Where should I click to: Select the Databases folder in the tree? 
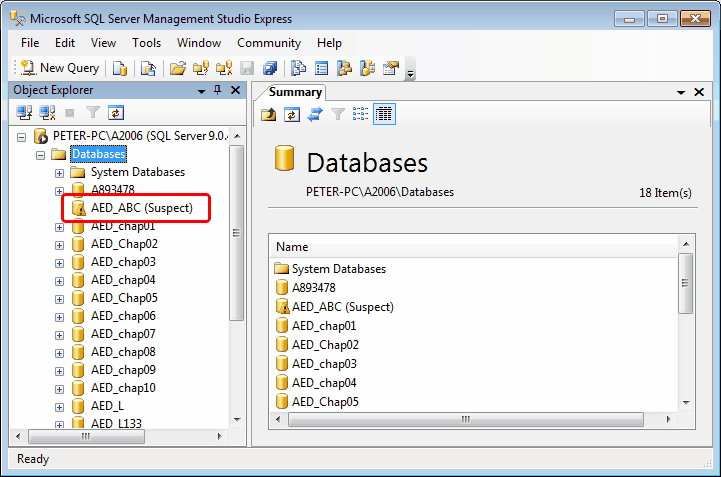[x=98, y=154]
